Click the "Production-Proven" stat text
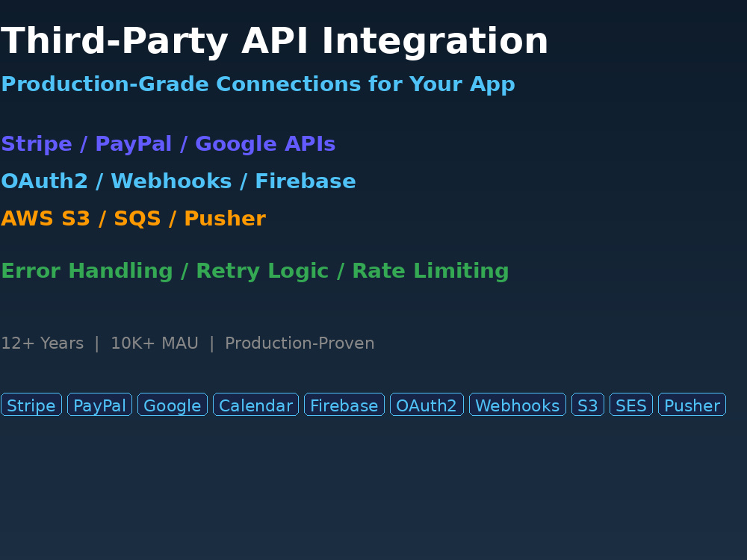The width and height of the screenshot is (747, 560). pos(300,343)
